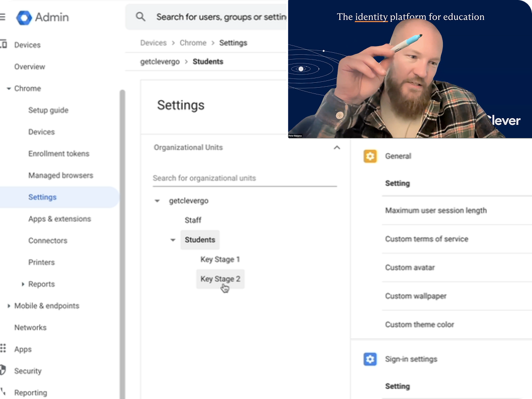Open Reports in sidebar
The image size is (532, 399).
coord(42,284)
